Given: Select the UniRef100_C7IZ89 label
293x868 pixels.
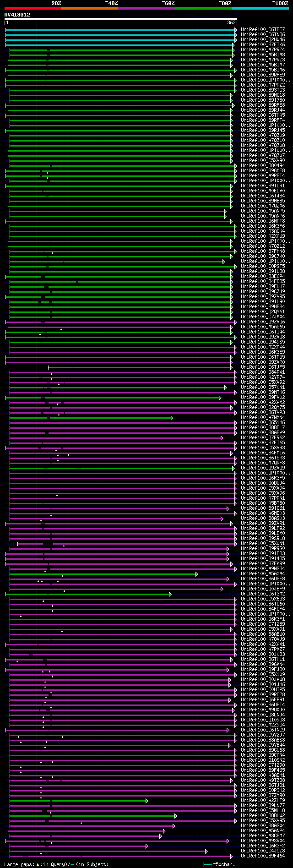Looking at the screenshot, I should click(x=263, y=624).
